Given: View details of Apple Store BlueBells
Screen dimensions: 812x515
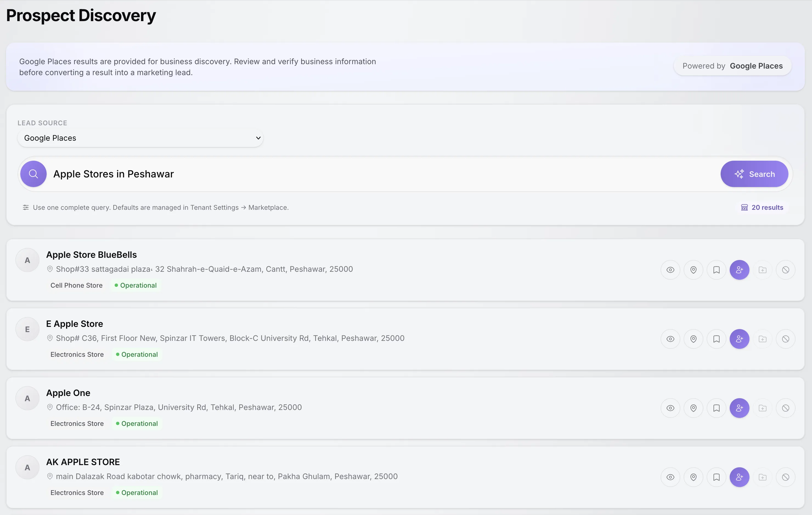Looking at the screenshot, I should click(x=670, y=270).
